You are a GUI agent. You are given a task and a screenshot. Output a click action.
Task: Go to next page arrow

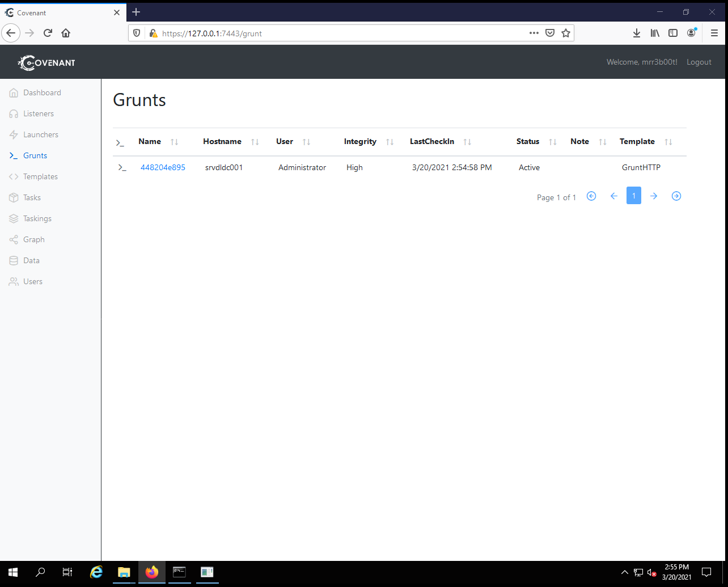(x=654, y=196)
